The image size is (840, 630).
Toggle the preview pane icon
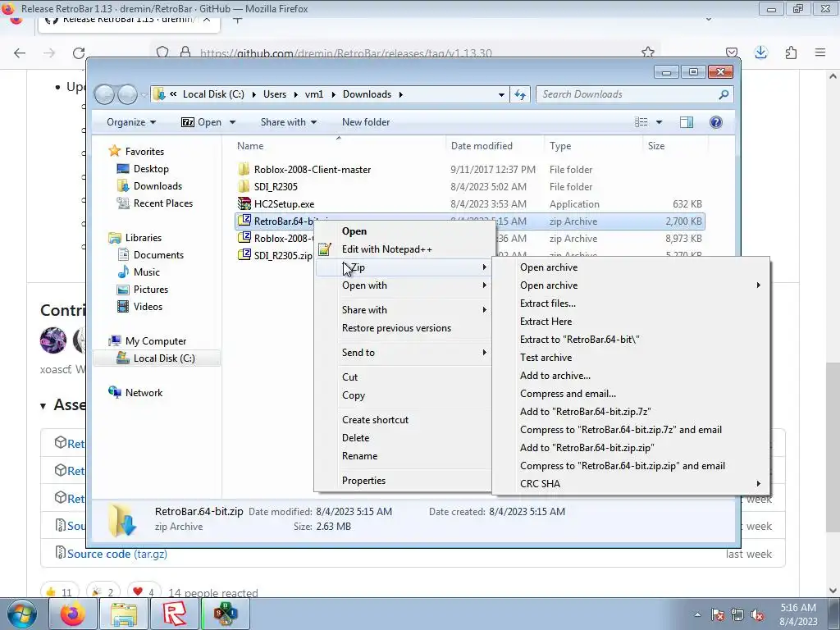pos(687,122)
